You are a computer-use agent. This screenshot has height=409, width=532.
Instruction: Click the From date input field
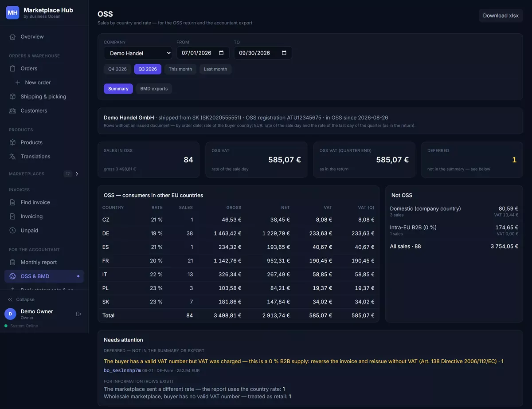click(x=203, y=53)
